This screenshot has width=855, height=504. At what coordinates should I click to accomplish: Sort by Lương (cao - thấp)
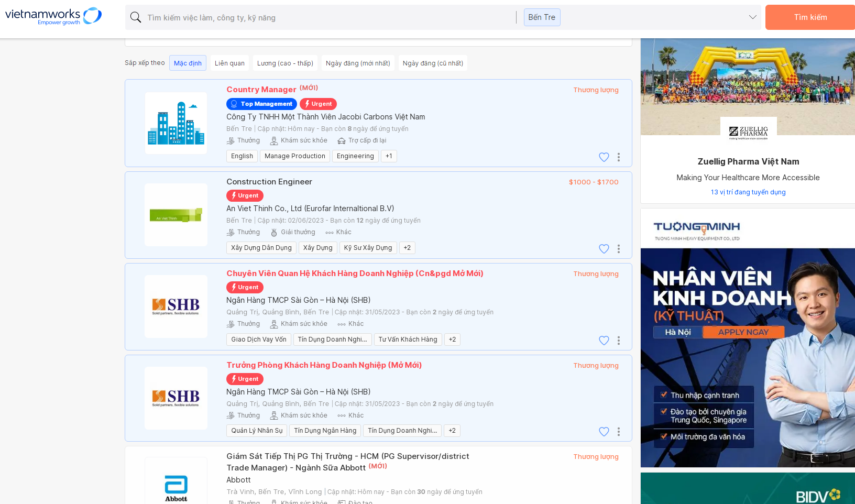285,63
